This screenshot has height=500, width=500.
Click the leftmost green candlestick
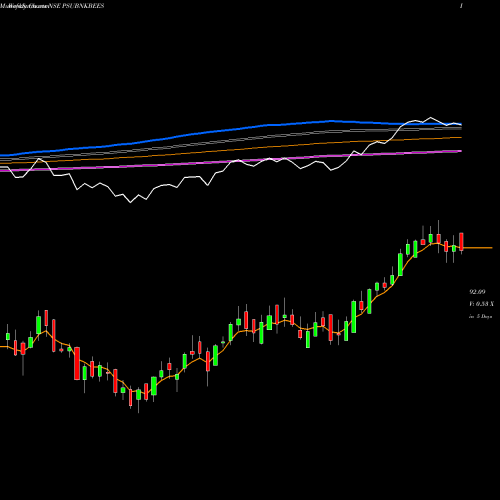[8, 336]
